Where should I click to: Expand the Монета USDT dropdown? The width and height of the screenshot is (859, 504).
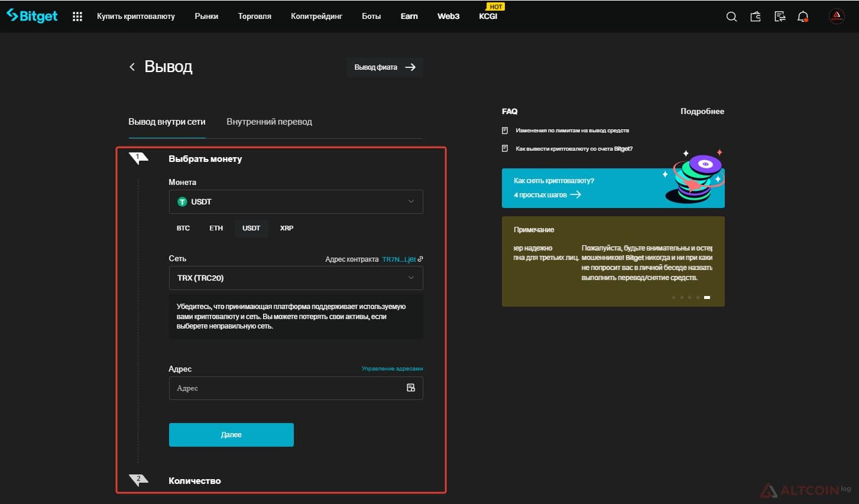pos(296,201)
